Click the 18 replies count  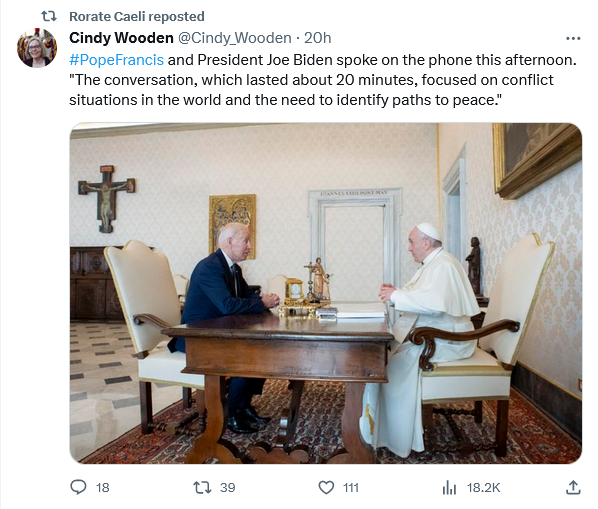tap(103, 488)
